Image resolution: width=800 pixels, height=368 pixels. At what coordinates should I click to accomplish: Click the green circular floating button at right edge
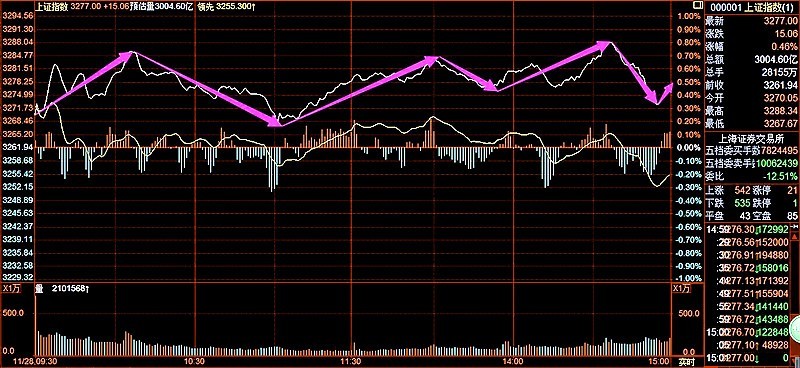tap(796, 328)
